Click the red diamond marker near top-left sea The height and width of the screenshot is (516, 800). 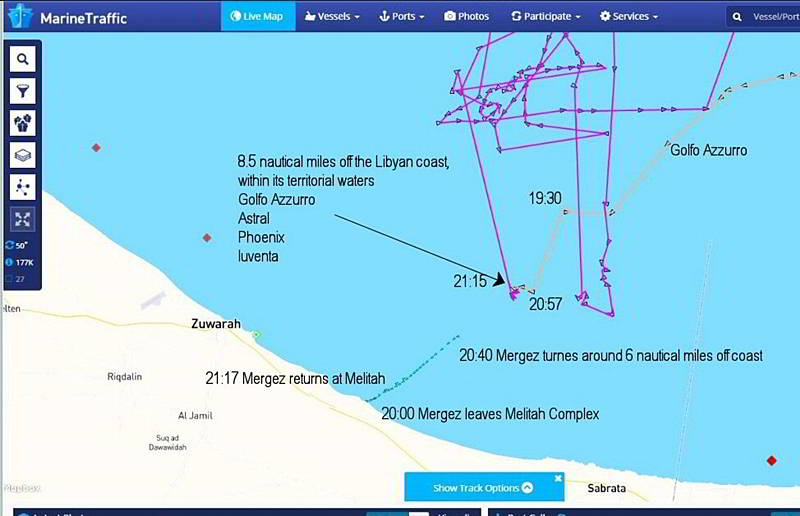[x=96, y=148]
